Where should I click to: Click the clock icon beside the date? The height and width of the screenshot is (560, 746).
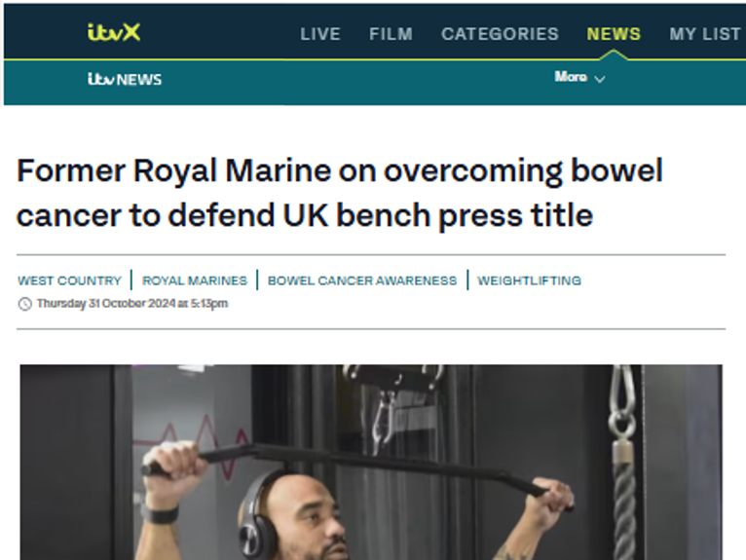24,304
